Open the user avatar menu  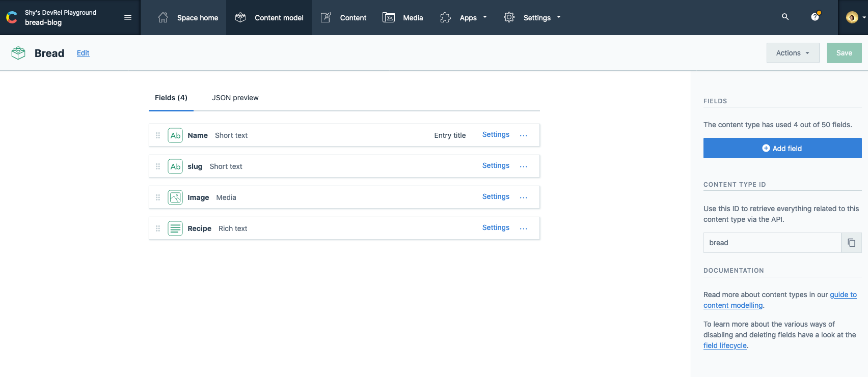855,17
